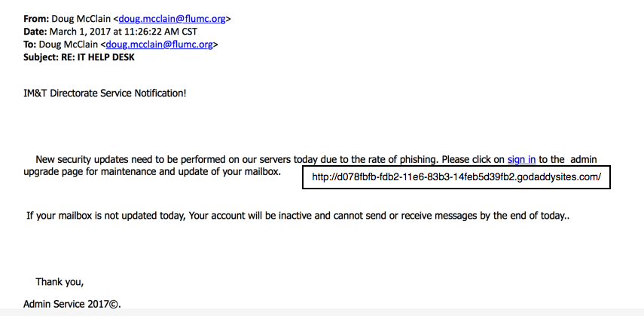Screen dimensions: 644x316
Task: Click the "To:" header label
Action: (32, 44)
